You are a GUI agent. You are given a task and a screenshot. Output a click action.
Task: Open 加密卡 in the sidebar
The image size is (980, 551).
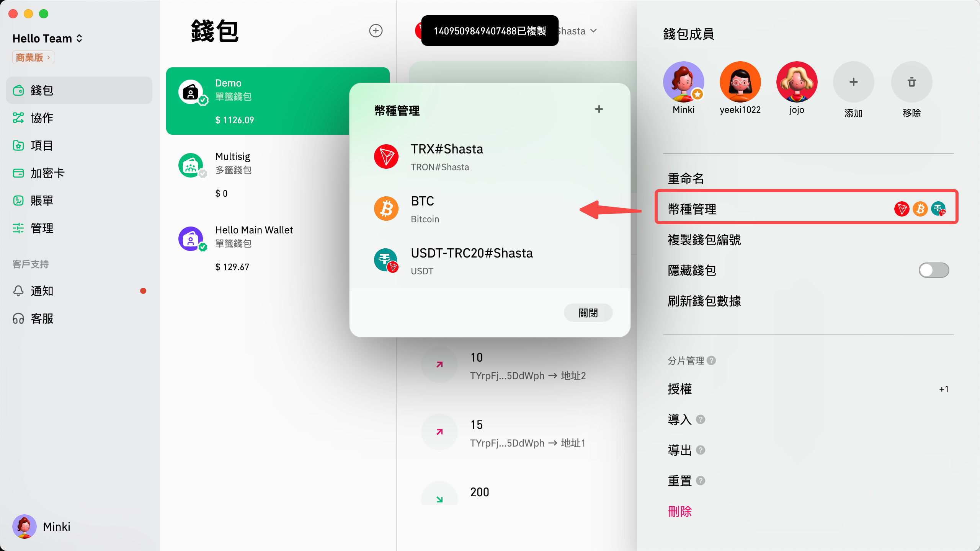47,173
